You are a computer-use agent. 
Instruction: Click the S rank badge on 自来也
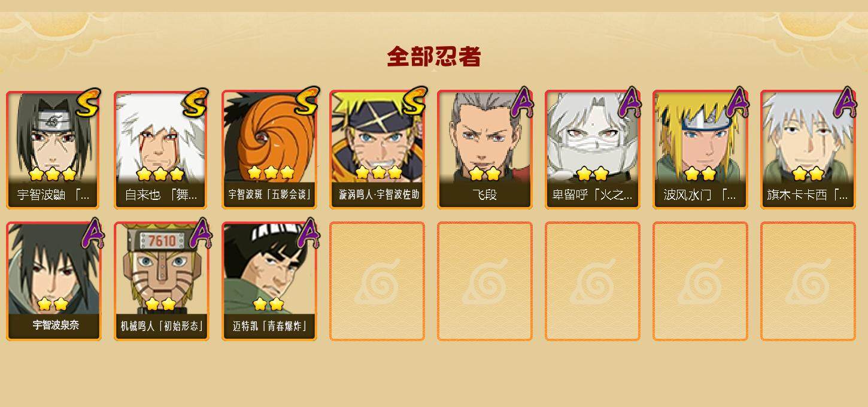(195, 102)
